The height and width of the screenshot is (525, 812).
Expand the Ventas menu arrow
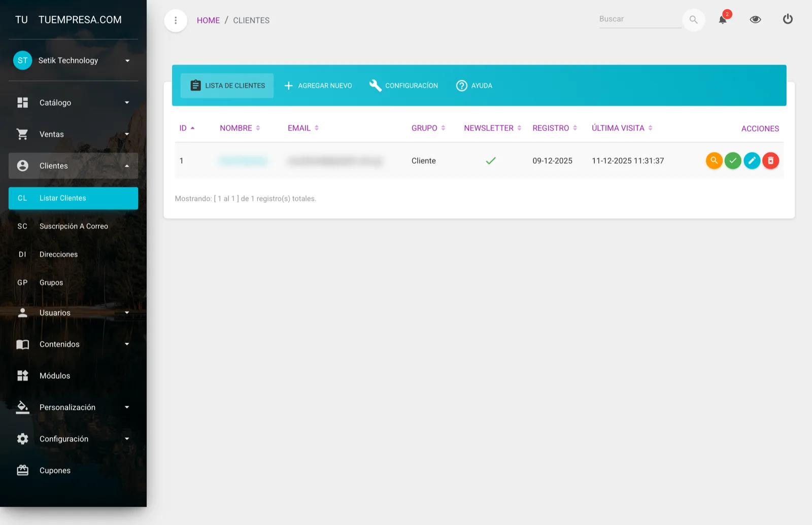coord(127,134)
